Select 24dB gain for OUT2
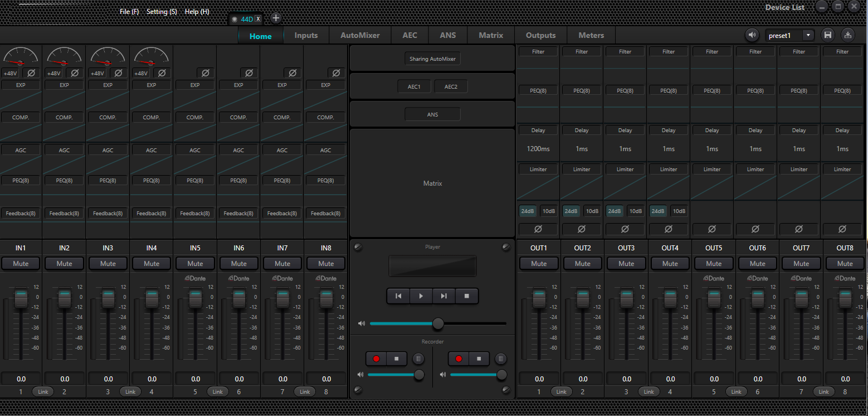The height and width of the screenshot is (416, 868). (570, 211)
